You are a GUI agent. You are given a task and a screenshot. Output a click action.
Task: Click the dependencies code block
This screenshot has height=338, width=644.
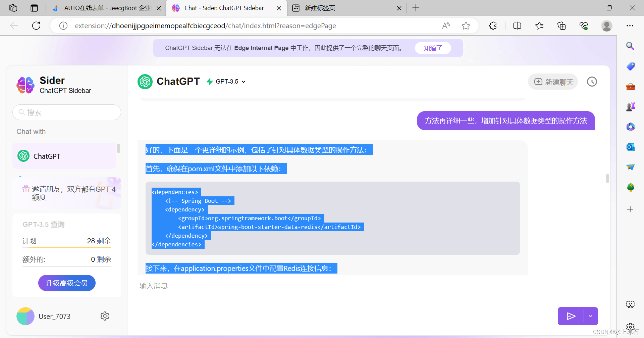[333, 218]
